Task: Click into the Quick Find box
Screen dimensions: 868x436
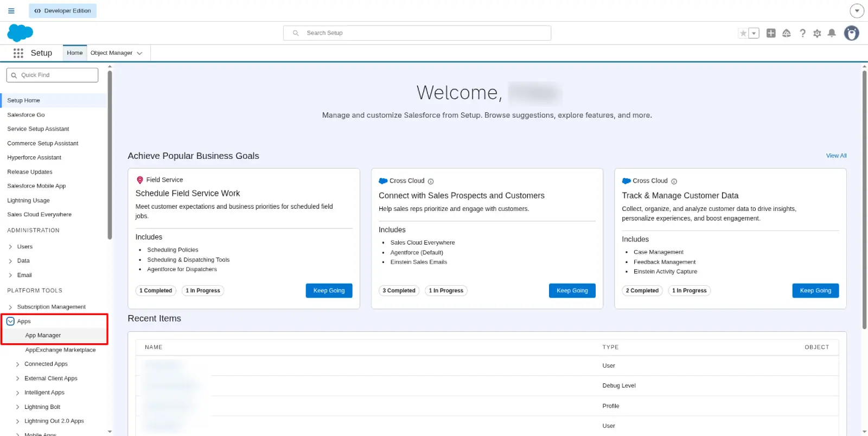Action: pyautogui.click(x=52, y=75)
